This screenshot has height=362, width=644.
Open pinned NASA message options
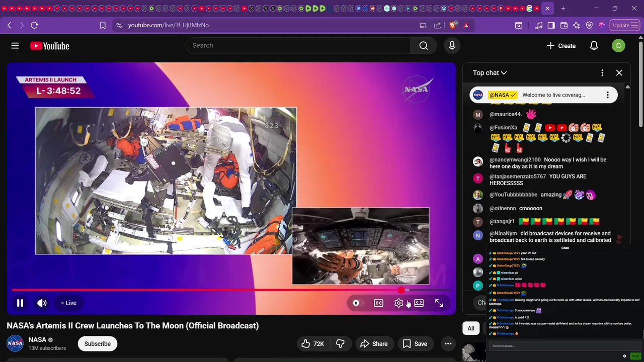(x=607, y=95)
